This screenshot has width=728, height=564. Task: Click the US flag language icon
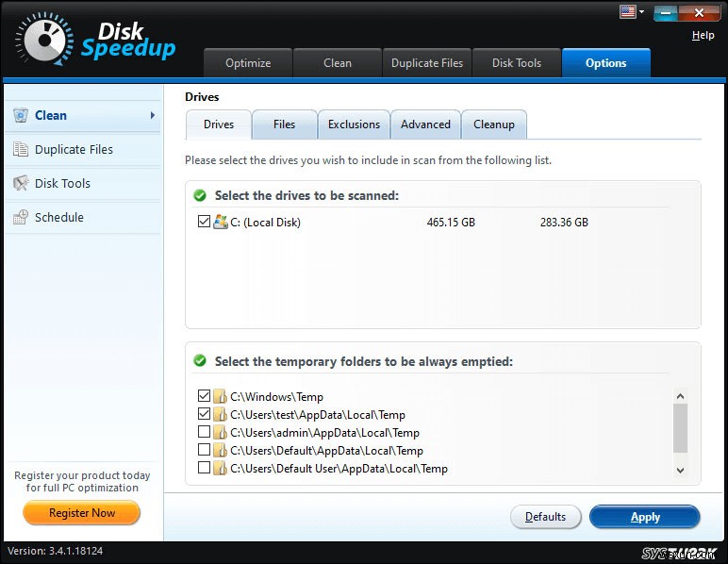628,11
